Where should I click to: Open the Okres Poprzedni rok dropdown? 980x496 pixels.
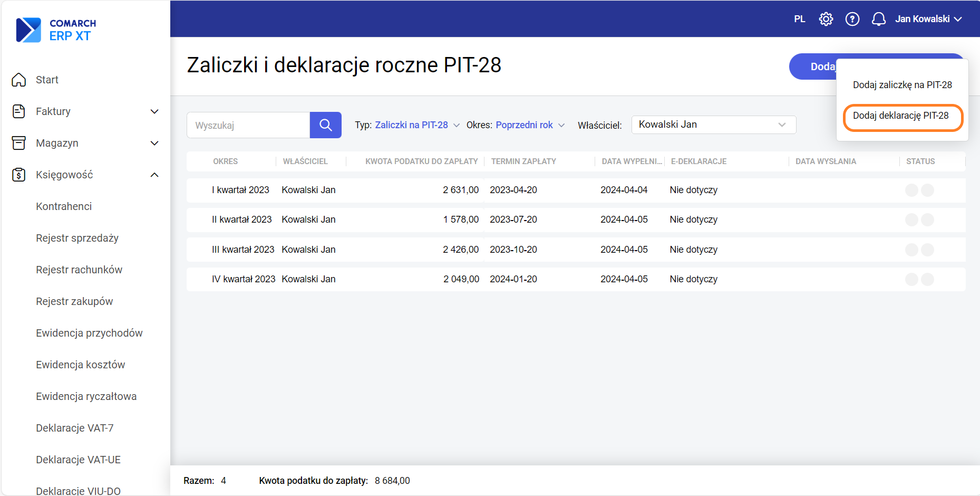coord(530,125)
